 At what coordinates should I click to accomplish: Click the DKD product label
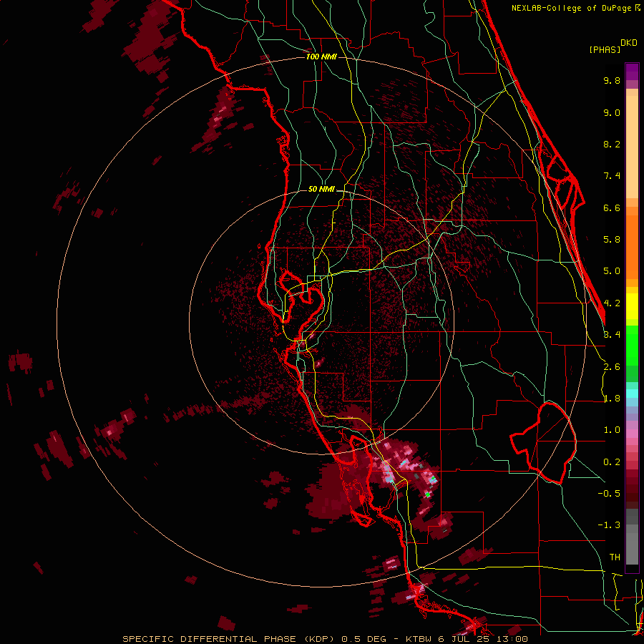pyautogui.click(x=629, y=43)
